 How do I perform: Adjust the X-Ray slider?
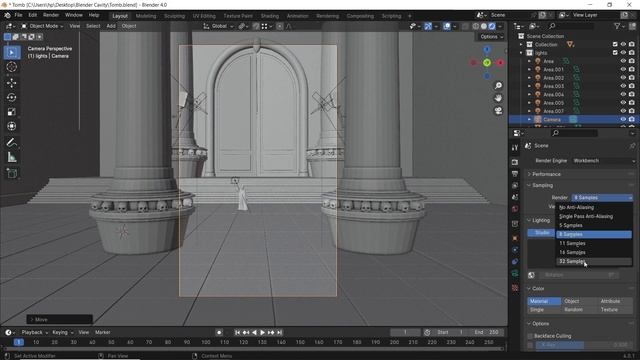coord(584,345)
